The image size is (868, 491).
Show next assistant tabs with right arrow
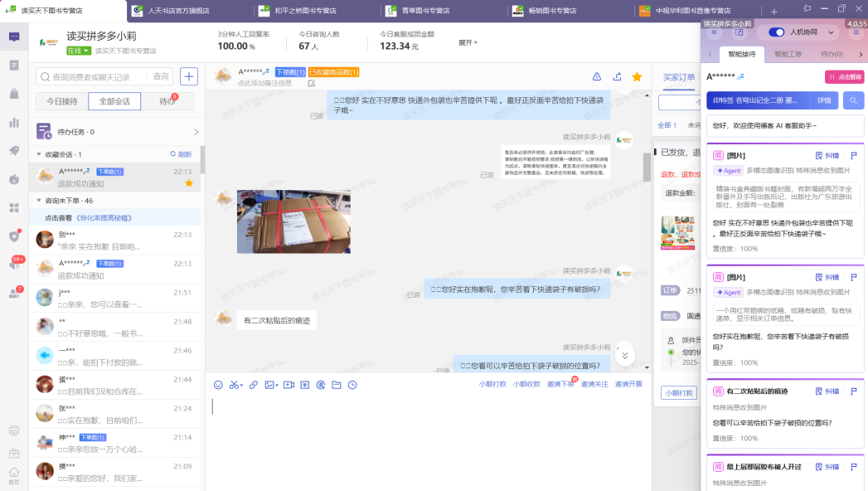pos(861,54)
